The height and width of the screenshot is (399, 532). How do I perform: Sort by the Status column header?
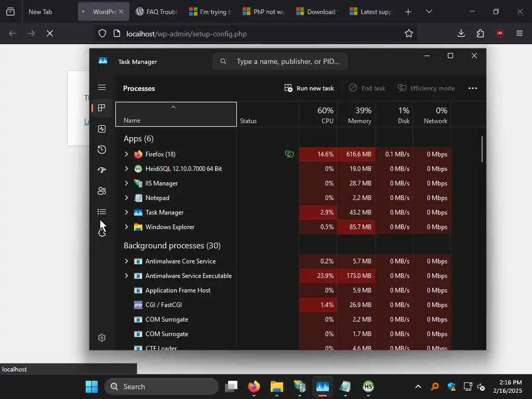click(x=268, y=114)
